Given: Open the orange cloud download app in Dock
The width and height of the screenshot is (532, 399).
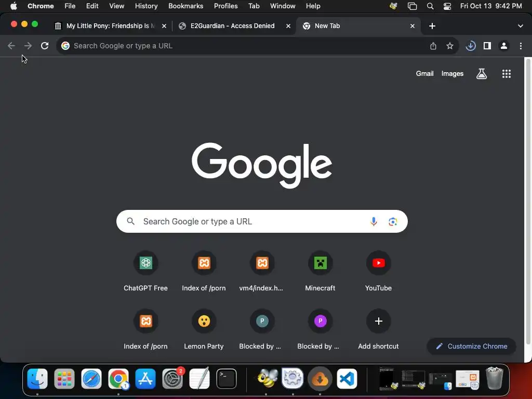Looking at the screenshot, I should (x=320, y=379).
